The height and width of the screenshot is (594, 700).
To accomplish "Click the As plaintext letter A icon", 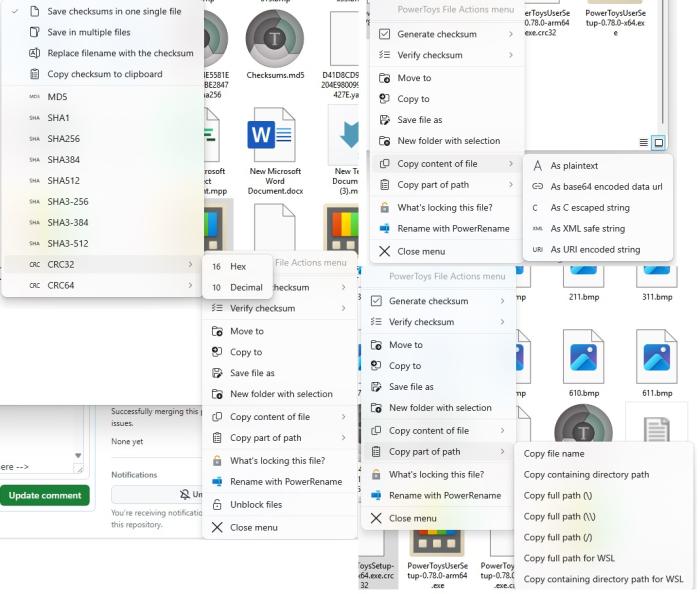I will [538, 166].
